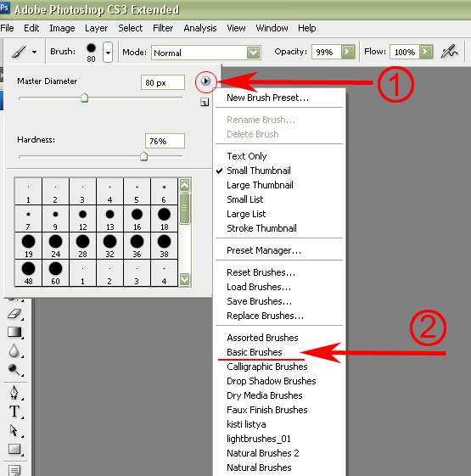
Task: Select the Notes tool icon
Action: [14, 470]
